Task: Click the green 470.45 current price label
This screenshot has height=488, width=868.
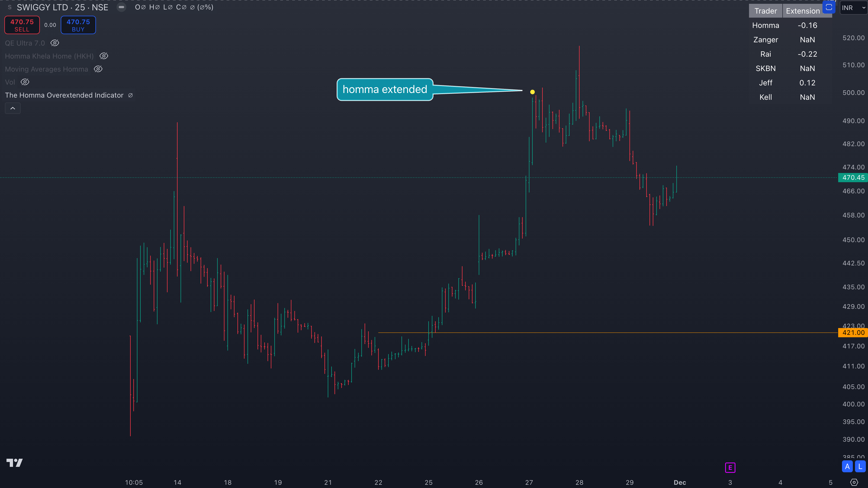Action: (853, 178)
